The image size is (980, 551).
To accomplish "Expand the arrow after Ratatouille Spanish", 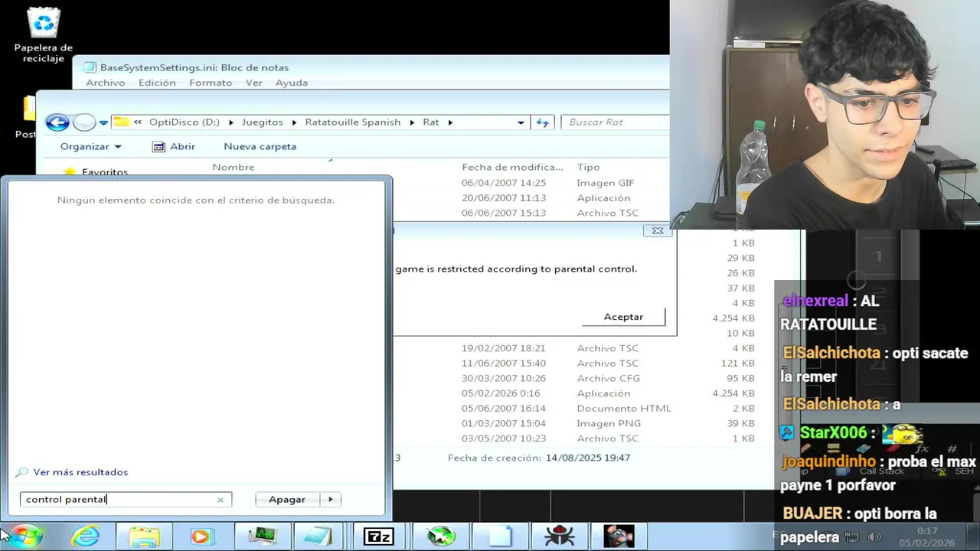I will click(x=412, y=122).
